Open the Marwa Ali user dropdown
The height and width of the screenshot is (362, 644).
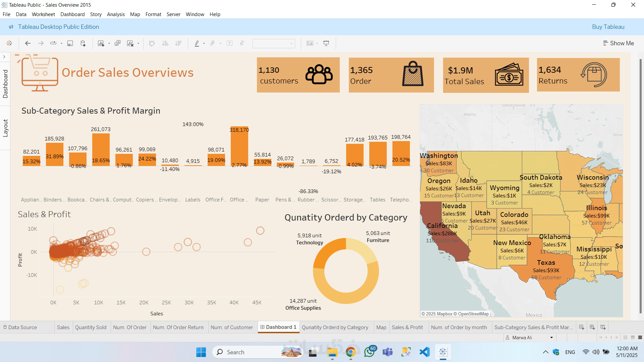pyautogui.click(x=551, y=338)
